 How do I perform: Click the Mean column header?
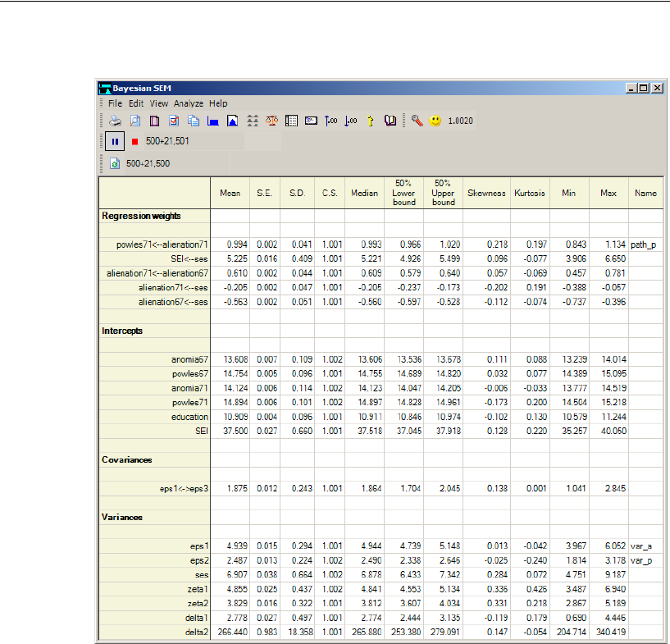[230, 194]
